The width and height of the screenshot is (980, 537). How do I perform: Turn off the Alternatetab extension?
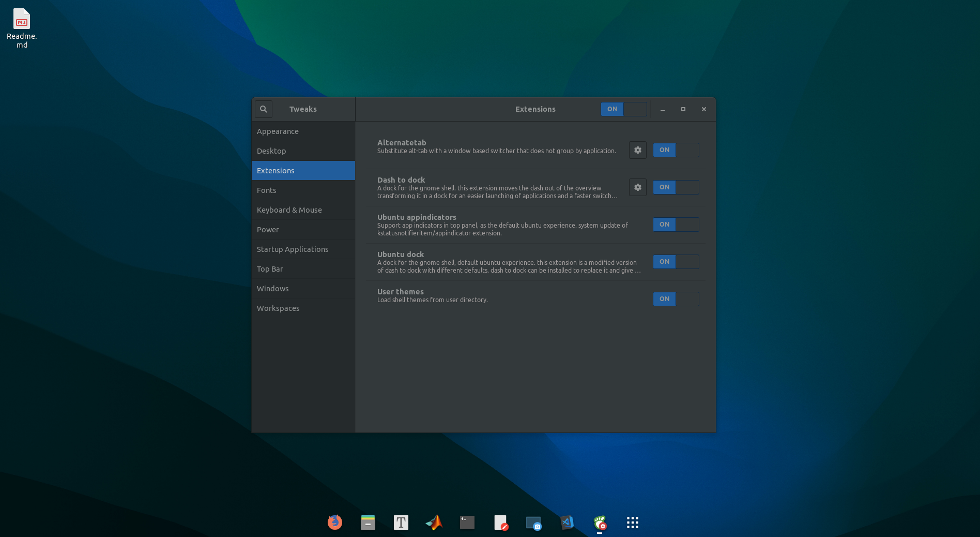click(676, 150)
